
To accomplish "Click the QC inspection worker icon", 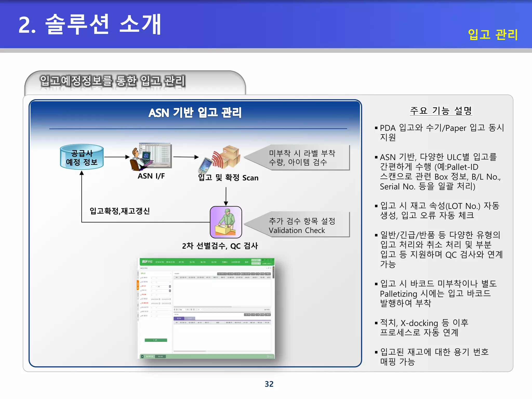I will coord(226,222).
